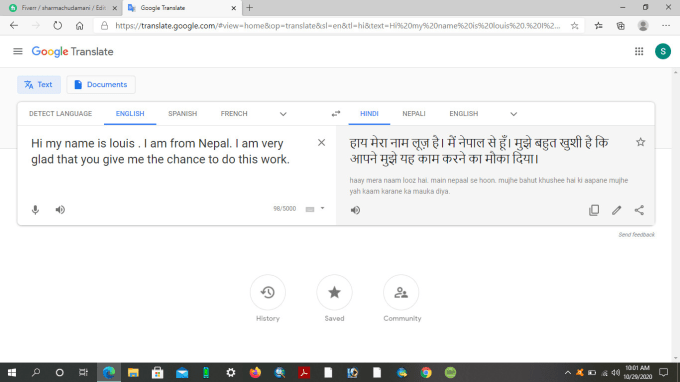Reload the current page
Viewport: 680px width, 382px height.
click(x=58, y=26)
